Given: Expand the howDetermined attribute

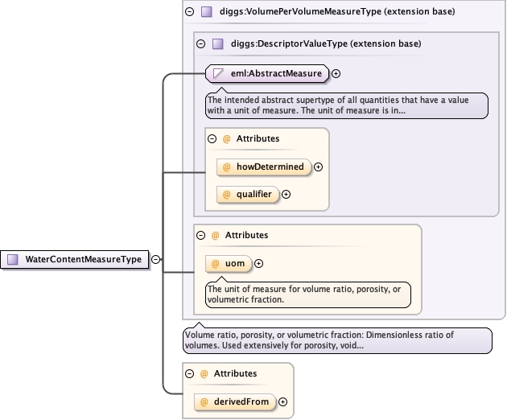Looking at the screenshot, I should tap(318, 167).
